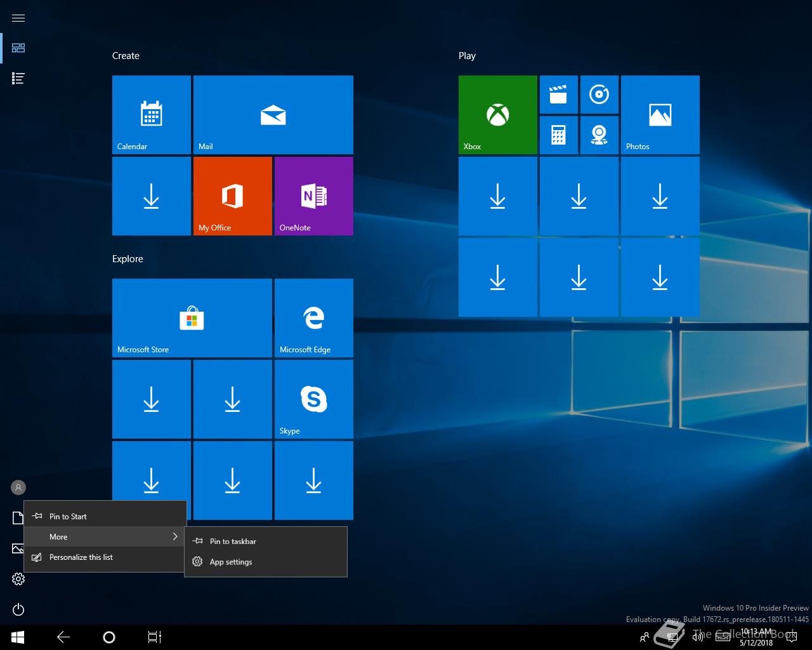
Task: Open the Groove Music disc tile
Action: (x=599, y=95)
